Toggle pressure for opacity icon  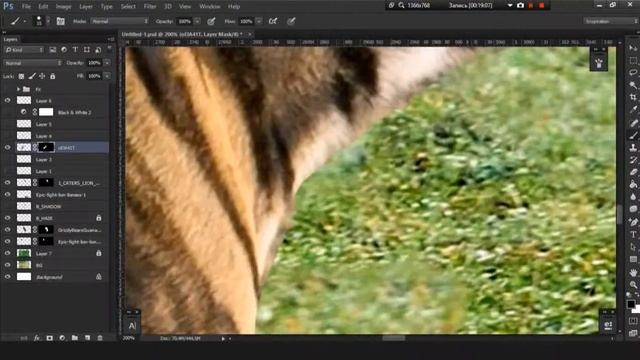pyautogui.click(x=211, y=21)
